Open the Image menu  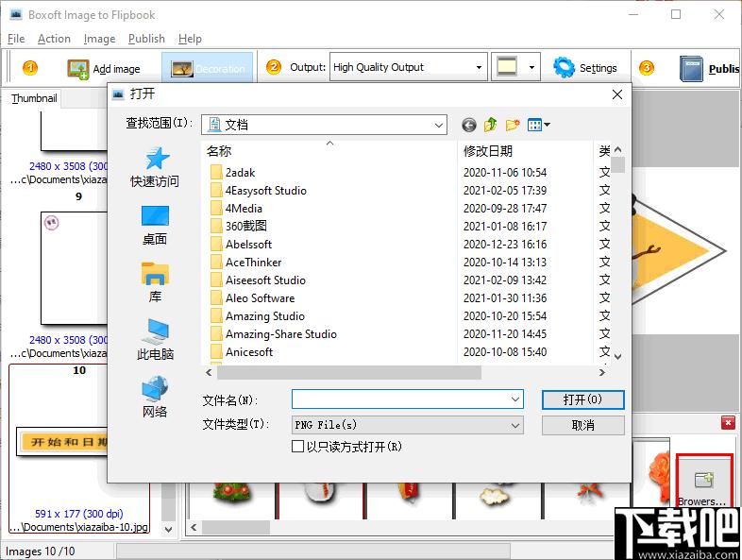coord(99,39)
